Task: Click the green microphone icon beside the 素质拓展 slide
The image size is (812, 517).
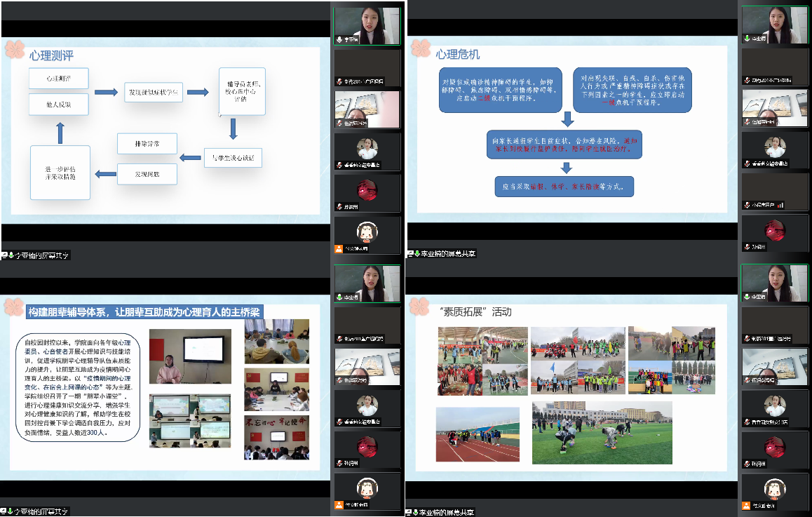Action: (x=747, y=297)
